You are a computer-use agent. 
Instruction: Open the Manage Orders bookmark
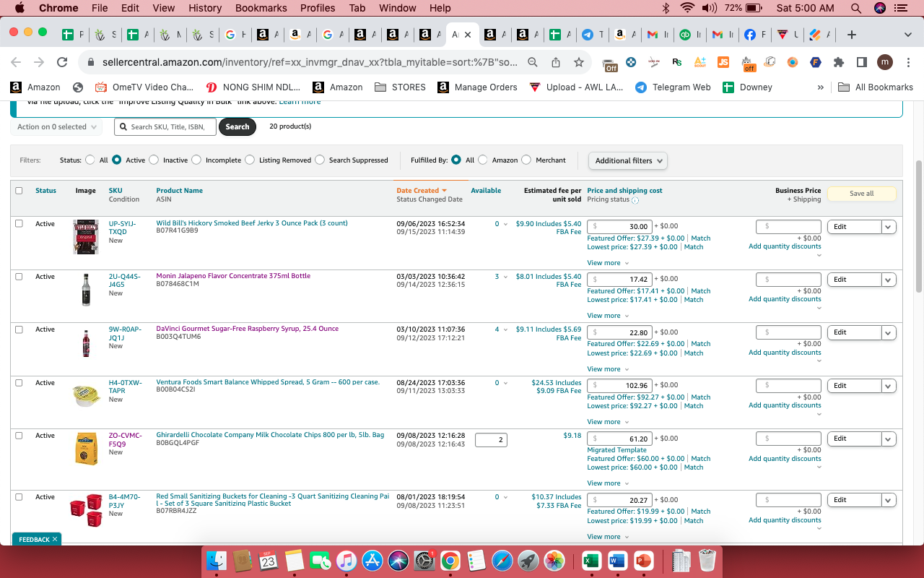tap(477, 87)
